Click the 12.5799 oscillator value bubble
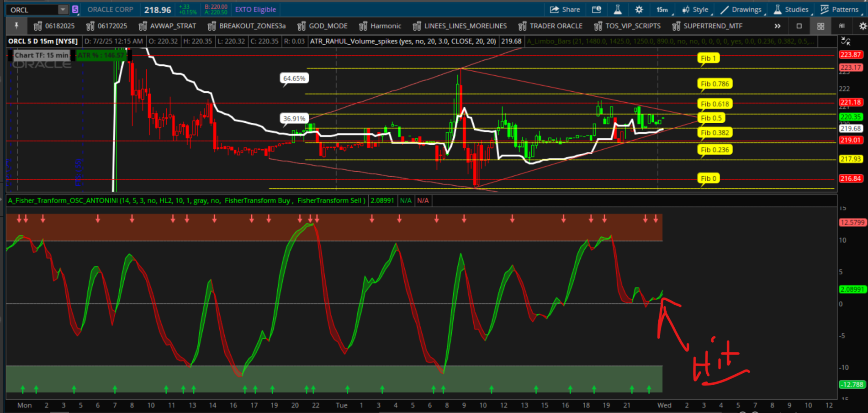Viewport: 868px width, 413px height. point(852,222)
